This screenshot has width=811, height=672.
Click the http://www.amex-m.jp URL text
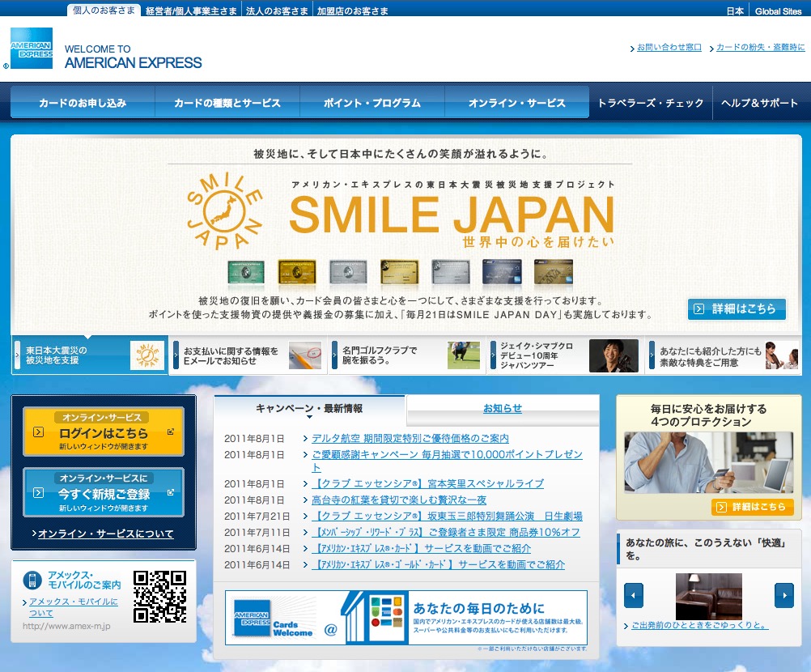[66, 626]
